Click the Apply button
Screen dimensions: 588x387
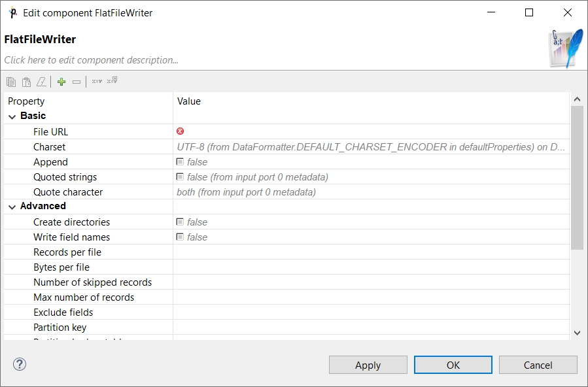pyautogui.click(x=368, y=365)
